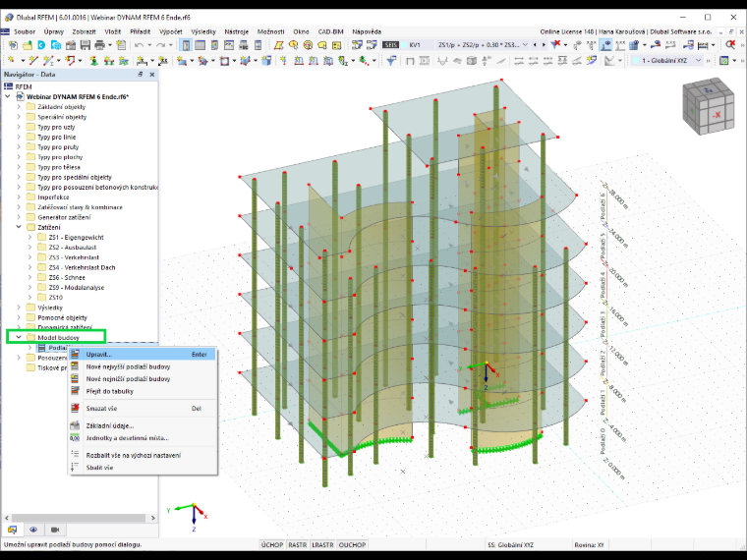The width and height of the screenshot is (747, 560).
Task: Click the Open file folder icon
Action: (x=28, y=45)
